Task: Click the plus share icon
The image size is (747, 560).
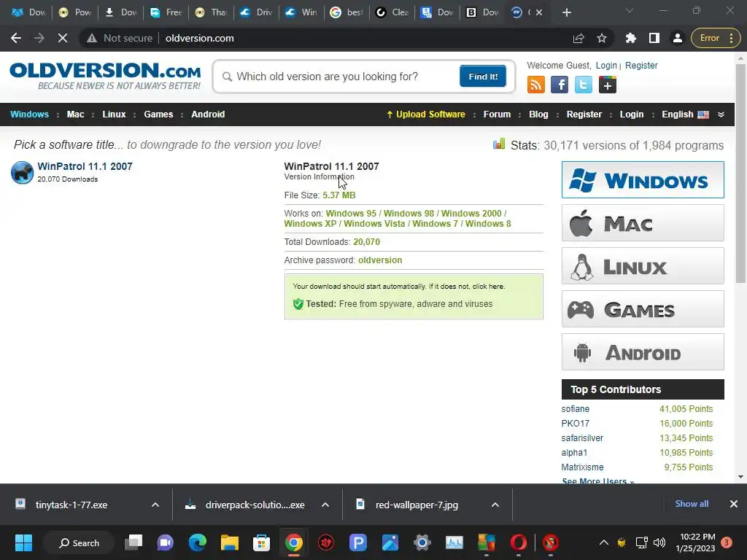Action: point(608,85)
